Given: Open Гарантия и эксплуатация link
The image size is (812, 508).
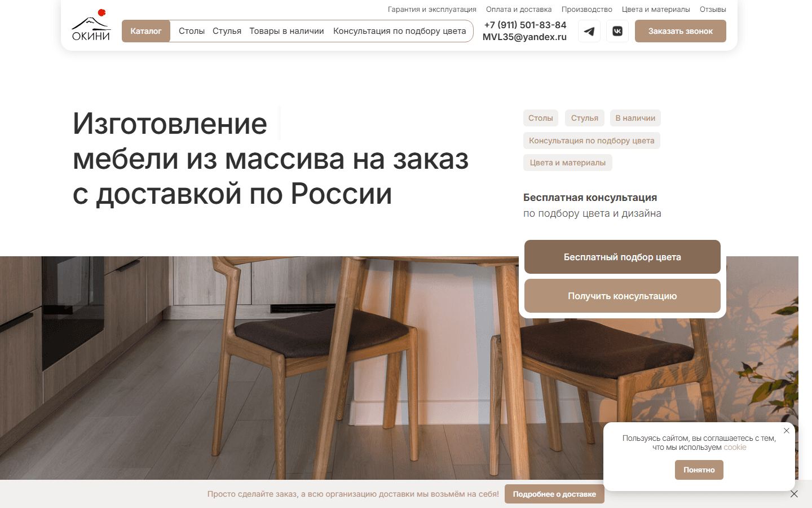Looking at the screenshot, I should pyautogui.click(x=432, y=9).
